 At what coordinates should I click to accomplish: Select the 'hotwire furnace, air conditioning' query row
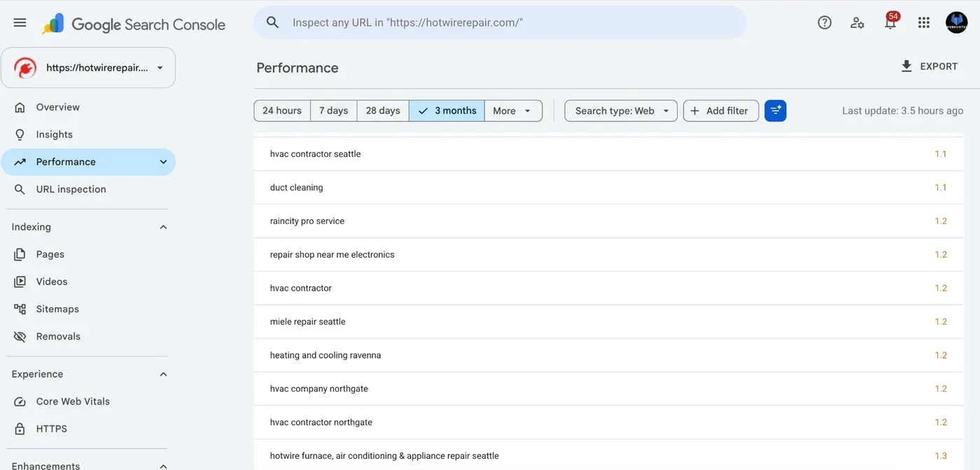click(x=608, y=455)
